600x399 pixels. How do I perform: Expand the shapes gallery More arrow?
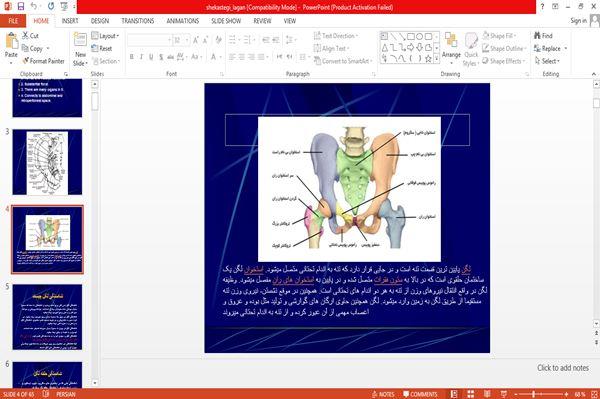[436, 59]
